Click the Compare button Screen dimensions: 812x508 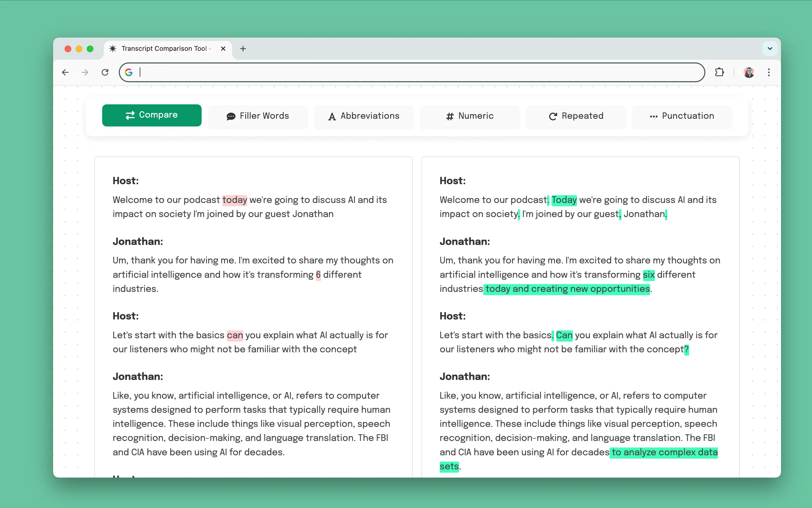(152, 115)
